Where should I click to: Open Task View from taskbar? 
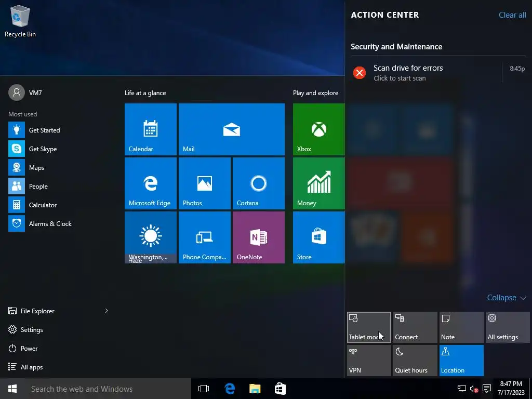point(204,389)
